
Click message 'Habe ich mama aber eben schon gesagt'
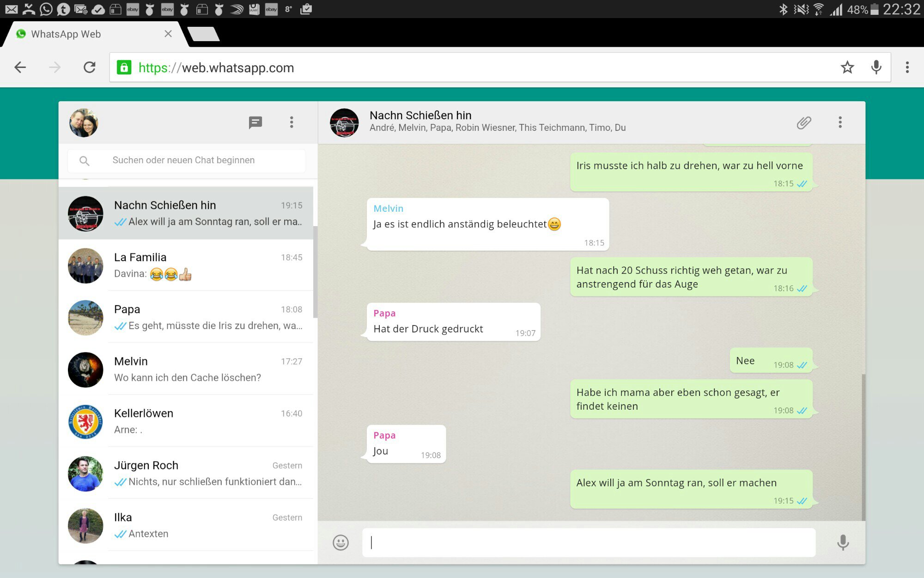pyautogui.click(x=691, y=399)
